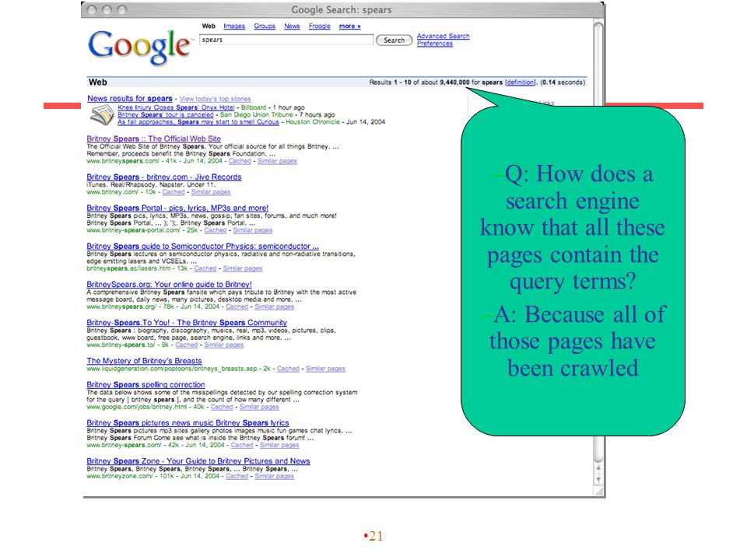Viewport: 747px width, 560px height.
Task: Open Cached link for britneyspears.org result
Action: [237, 306]
